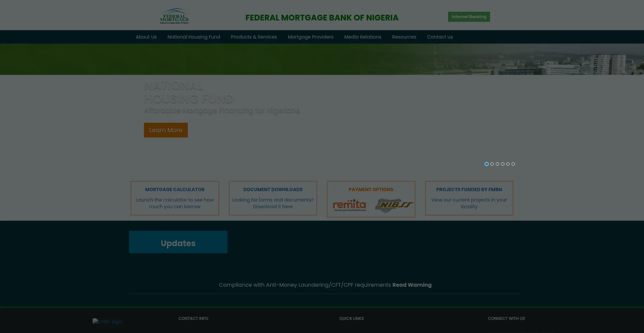Select the second carousel slide dot

pyautogui.click(x=492, y=164)
